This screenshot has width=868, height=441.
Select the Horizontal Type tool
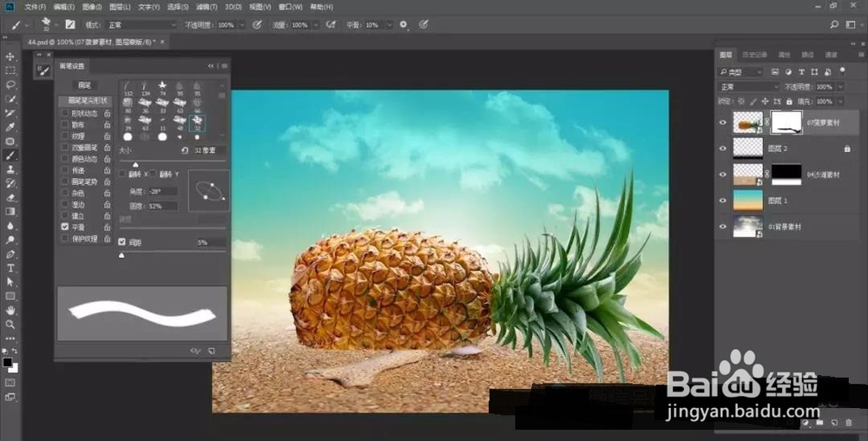click(x=10, y=268)
